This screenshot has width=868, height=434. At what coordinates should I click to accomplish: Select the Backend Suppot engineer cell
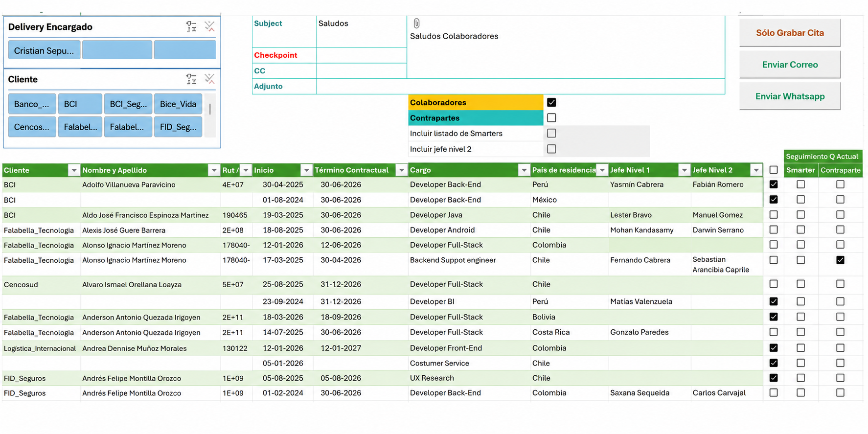(469, 264)
